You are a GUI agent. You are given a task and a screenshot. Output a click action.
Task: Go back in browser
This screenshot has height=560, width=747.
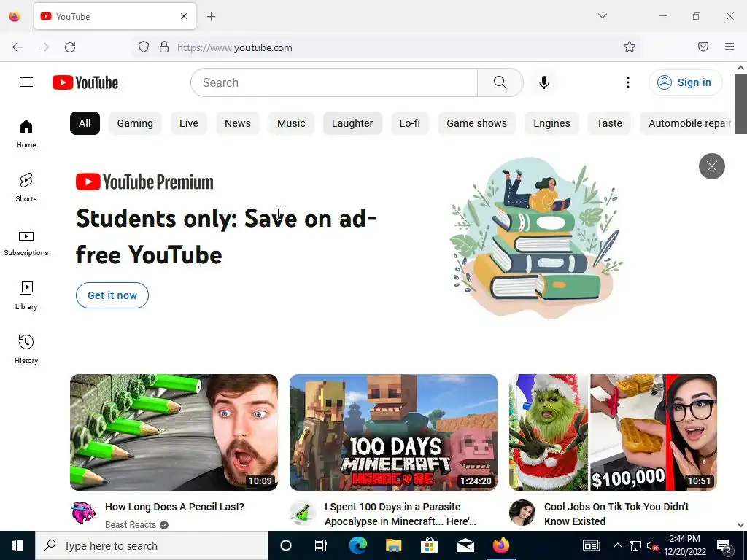[x=18, y=47]
